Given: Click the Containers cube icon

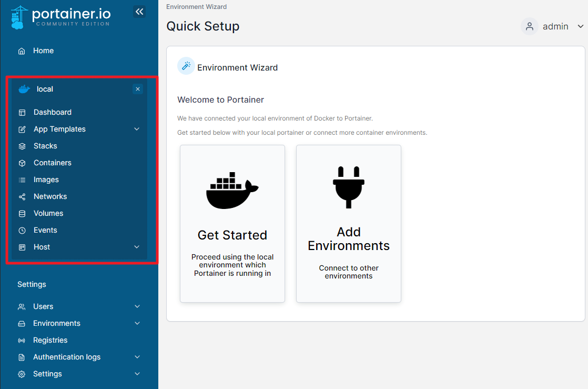Looking at the screenshot, I should click(22, 163).
